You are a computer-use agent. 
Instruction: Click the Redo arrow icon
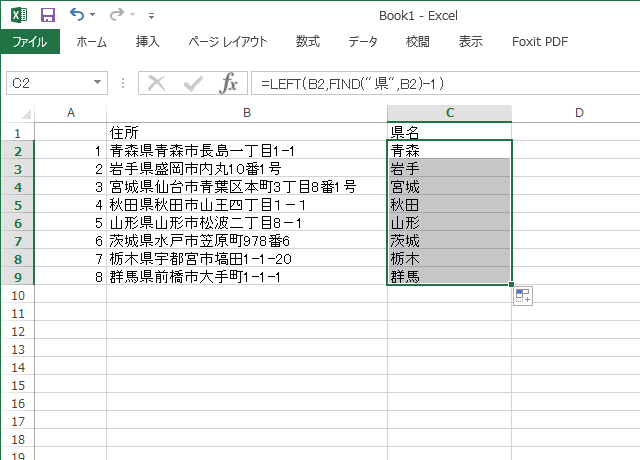coord(117,15)
